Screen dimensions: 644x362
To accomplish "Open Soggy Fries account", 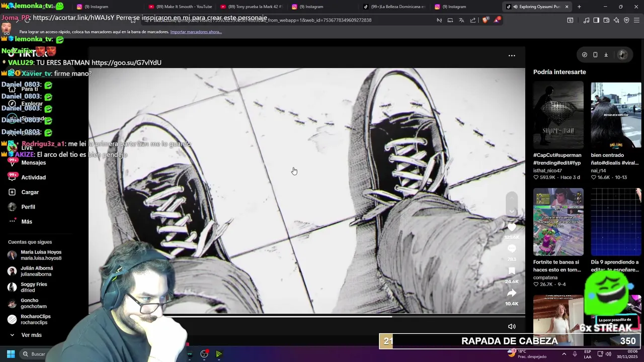I will tap(28, 287).
